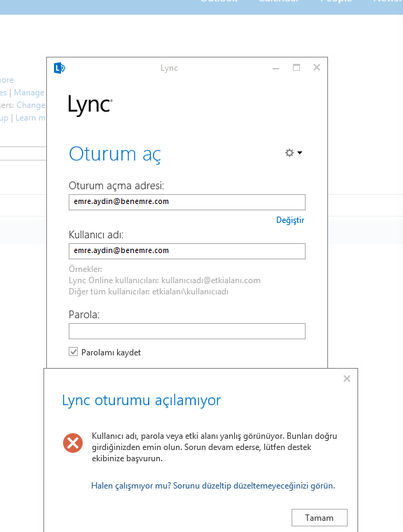Toggle the Parolamı kaydet checkbox
The height and width of the screenshot is (532, 403).
(x=74, y=351)
